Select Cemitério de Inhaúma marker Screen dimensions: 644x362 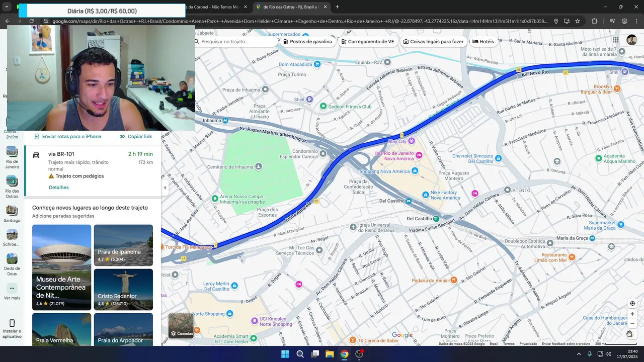pos(258,166)
